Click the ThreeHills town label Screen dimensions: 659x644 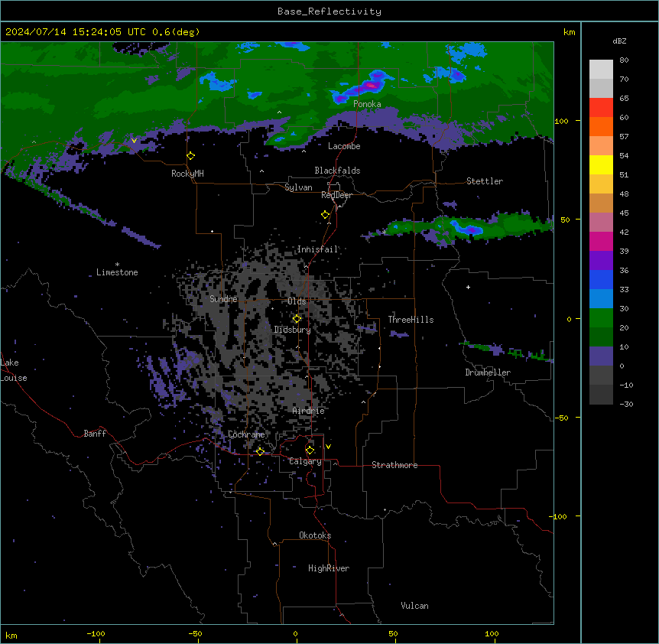[411, 320]
